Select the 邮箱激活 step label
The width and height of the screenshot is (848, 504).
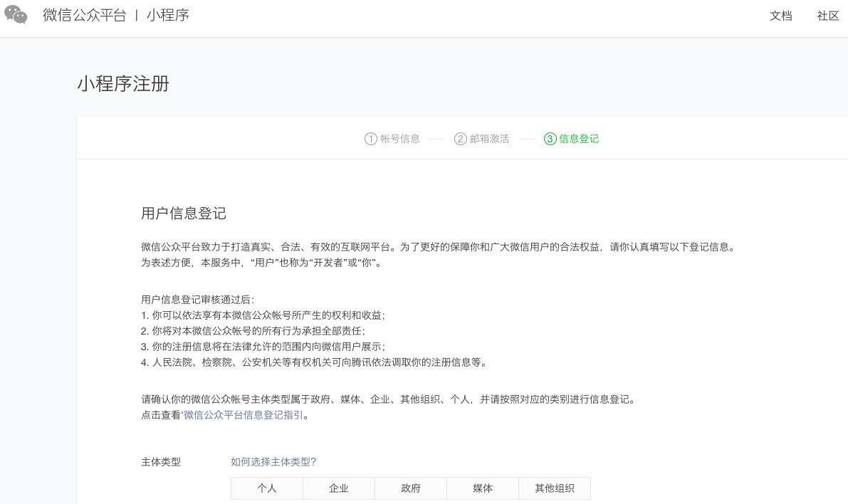[489, 139]
